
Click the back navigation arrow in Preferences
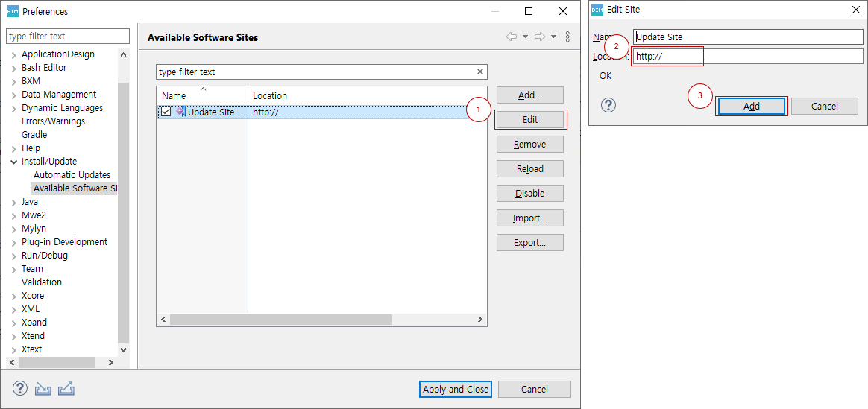tap(511, 37)
